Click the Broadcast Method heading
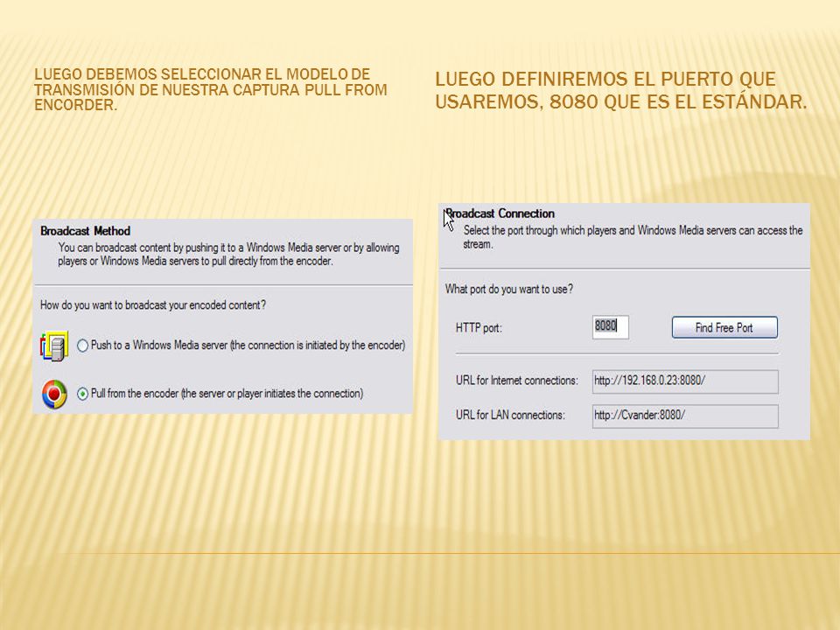This screenshot has height=630, width=840. click(85, 231)
